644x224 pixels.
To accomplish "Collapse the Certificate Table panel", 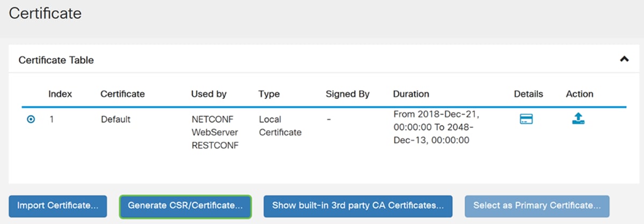I will (624, 60).
